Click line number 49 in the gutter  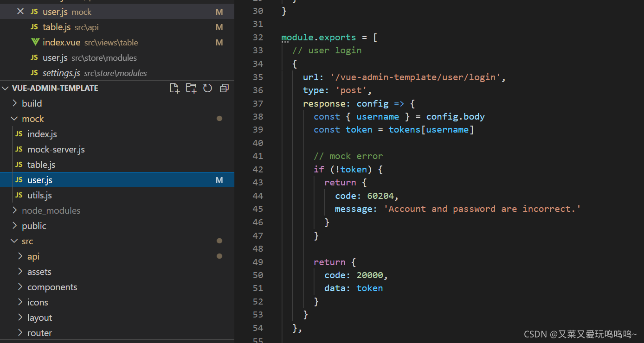pyautogui.click(x=258, y=262)
